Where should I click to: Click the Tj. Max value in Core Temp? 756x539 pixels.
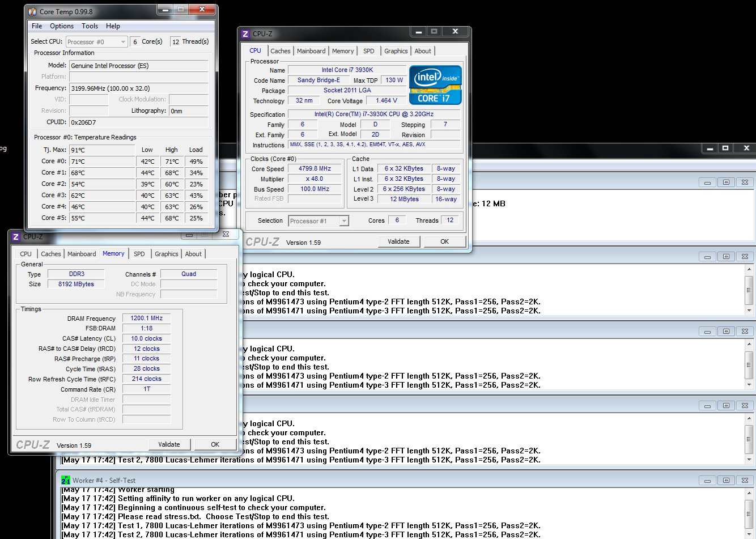[102, 150]
